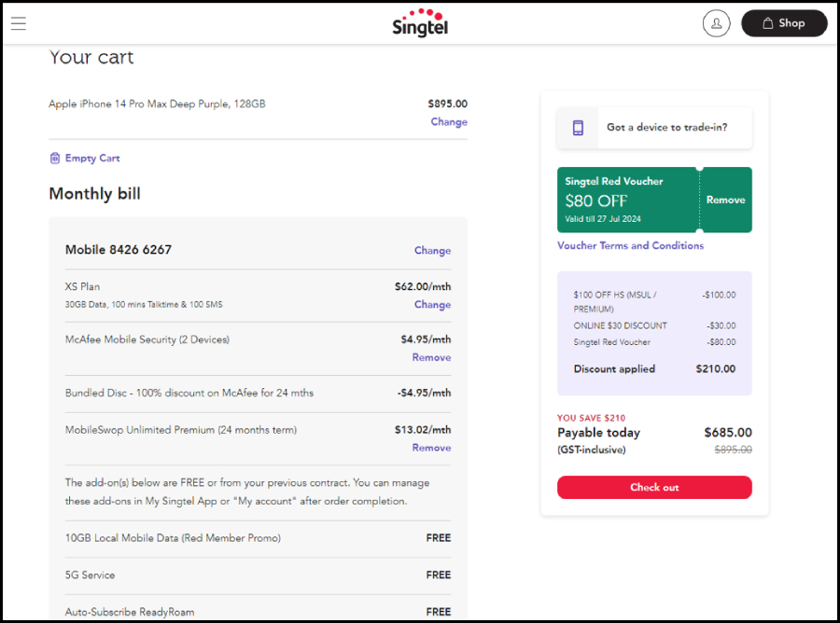Click the Empty Cart trash icon
Screen dimensions: 840x623
[55, 158]
